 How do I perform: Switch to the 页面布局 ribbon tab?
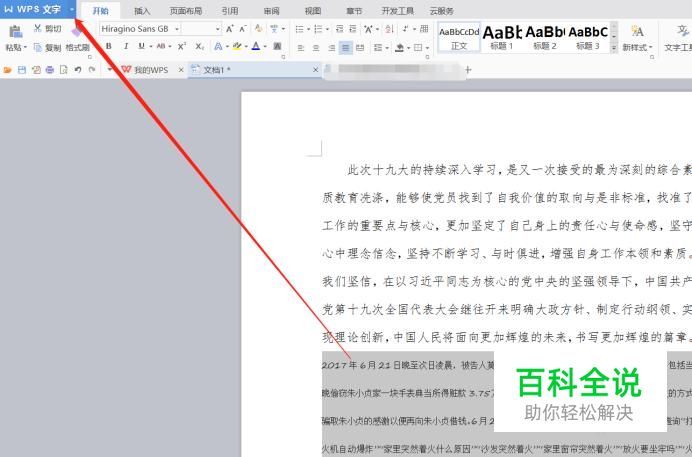click(x=185, y=11)
